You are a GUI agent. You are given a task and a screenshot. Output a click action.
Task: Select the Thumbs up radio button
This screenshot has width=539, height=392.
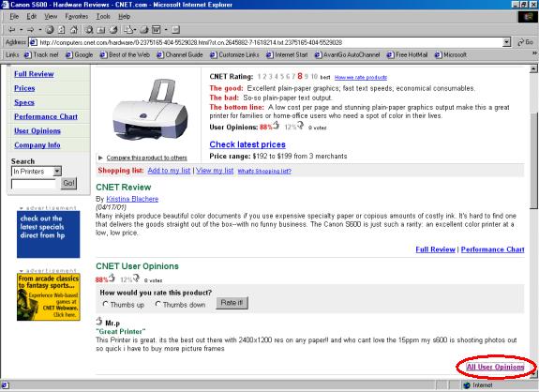[x=106, y=304]
